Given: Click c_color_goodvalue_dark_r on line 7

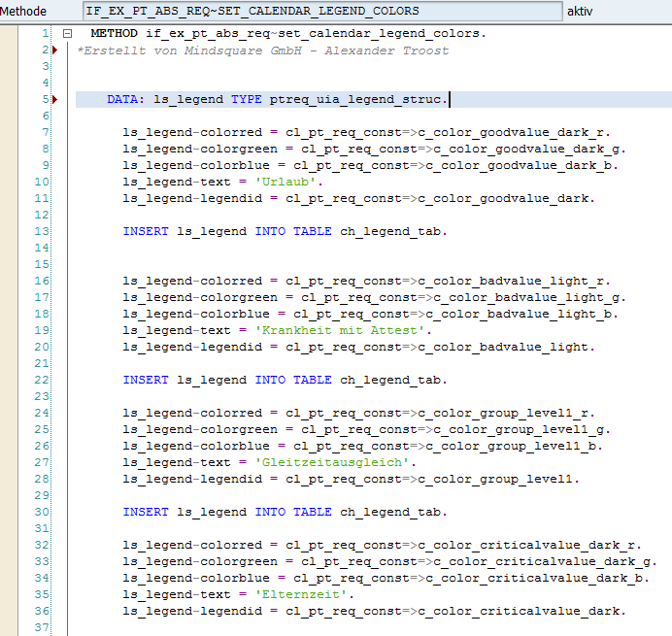Looking at the screenshot, I should click(511, 132).
